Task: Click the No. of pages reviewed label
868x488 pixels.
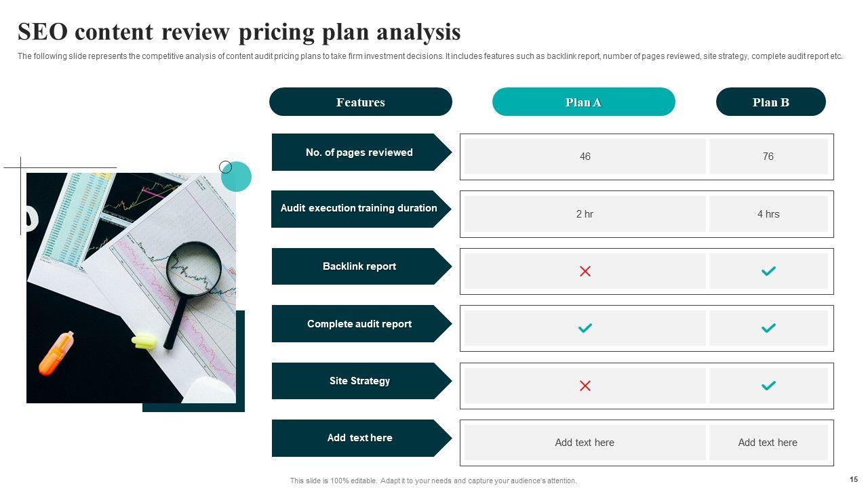Action: pyautogui.click(x=359, y=152)
